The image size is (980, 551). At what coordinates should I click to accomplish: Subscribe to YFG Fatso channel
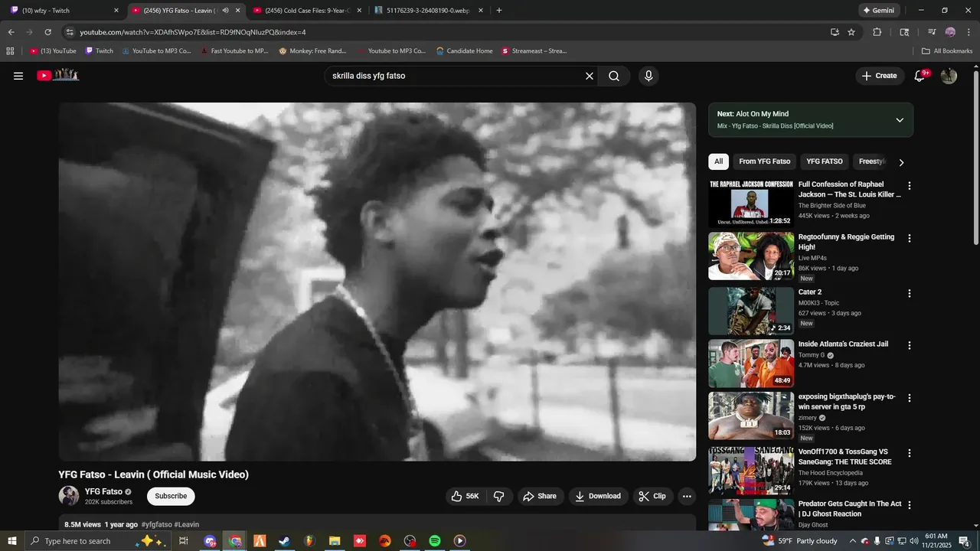171,496
